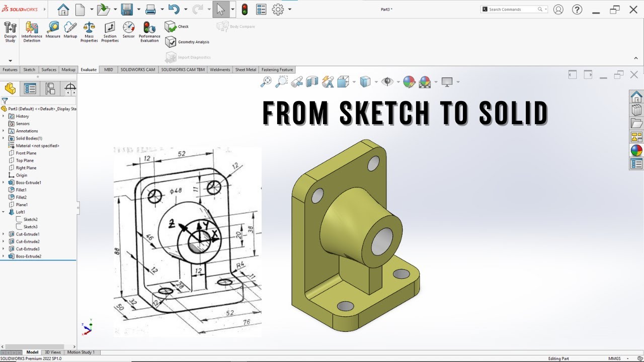The width and height of the screenshot is (644, 362).
Task: Click Previous View icon
Action: (297, 81)
